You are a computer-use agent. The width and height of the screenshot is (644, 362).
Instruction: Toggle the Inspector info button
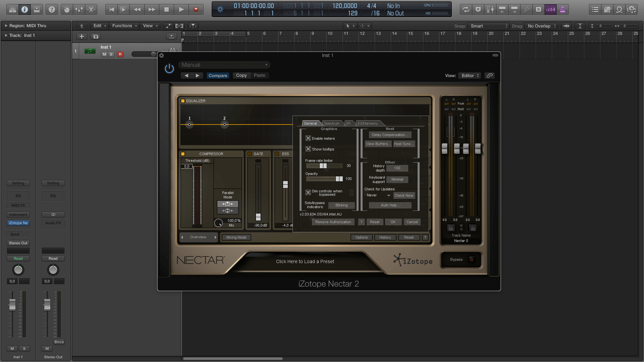24,10
